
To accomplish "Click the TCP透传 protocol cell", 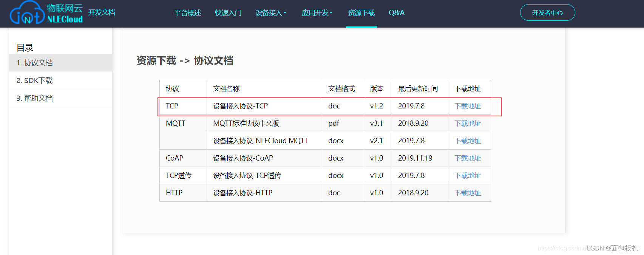I will pyautogui.click(x=183, y=176).
